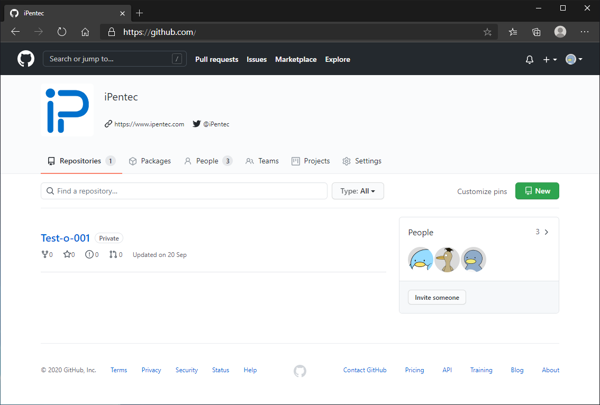
Task: Click the padlock site info icon
Action: pyautogui.click(x=111, y=32)
